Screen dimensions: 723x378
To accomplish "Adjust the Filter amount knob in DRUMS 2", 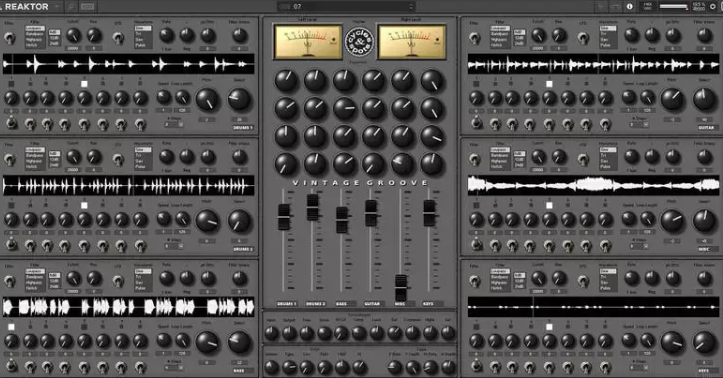I will point(239,157).
